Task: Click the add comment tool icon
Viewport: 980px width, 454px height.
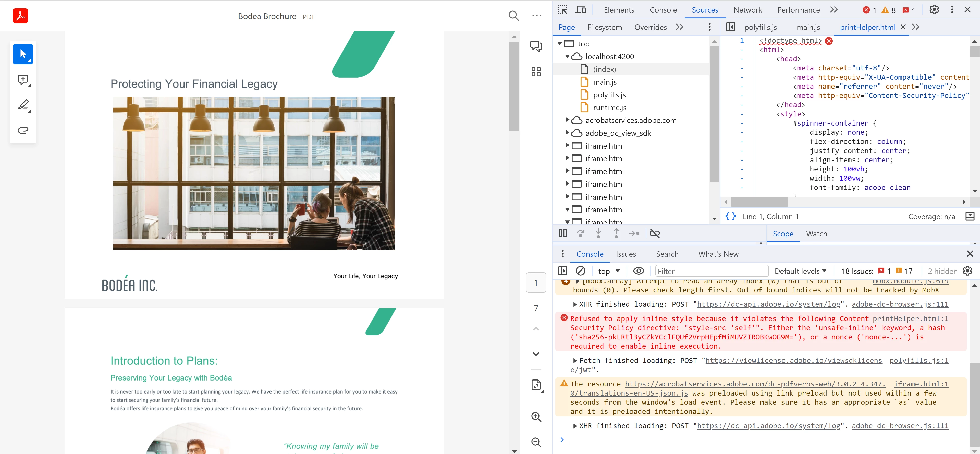Action: (23, 80)
